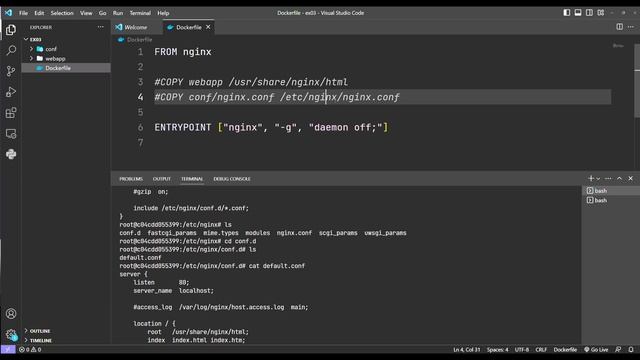The image size is (640, 360).
Task: Open customize layout button
Action: pyautogui.click(x=601, y=13)
